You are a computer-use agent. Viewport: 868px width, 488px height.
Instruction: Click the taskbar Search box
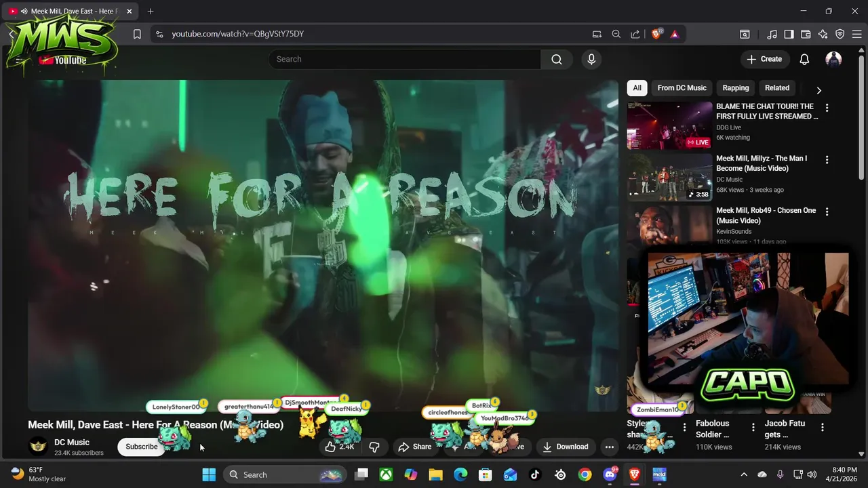click(285, 474)
